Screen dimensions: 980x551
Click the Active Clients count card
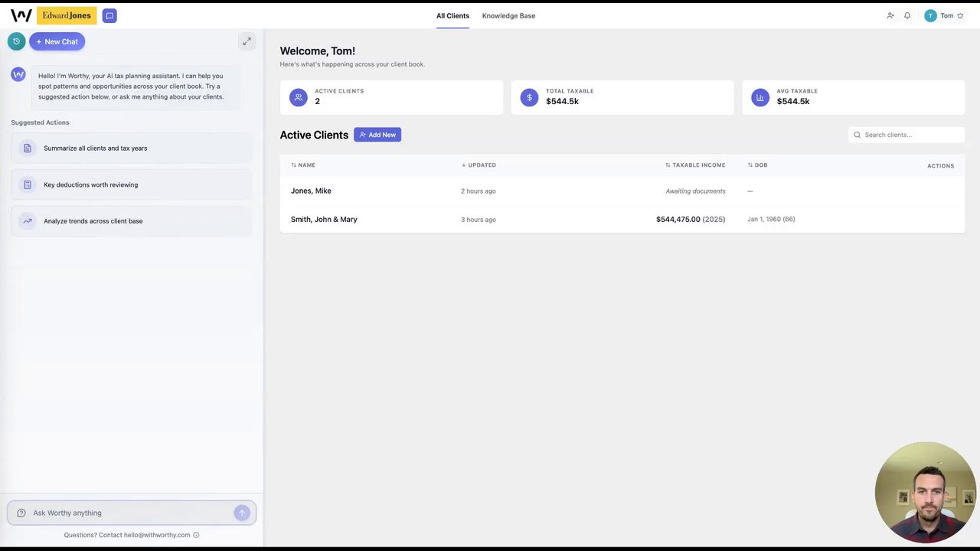(391, 97)
